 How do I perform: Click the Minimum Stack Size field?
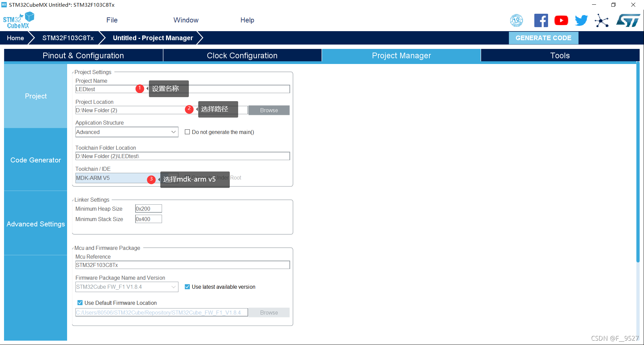click(148, 219)
